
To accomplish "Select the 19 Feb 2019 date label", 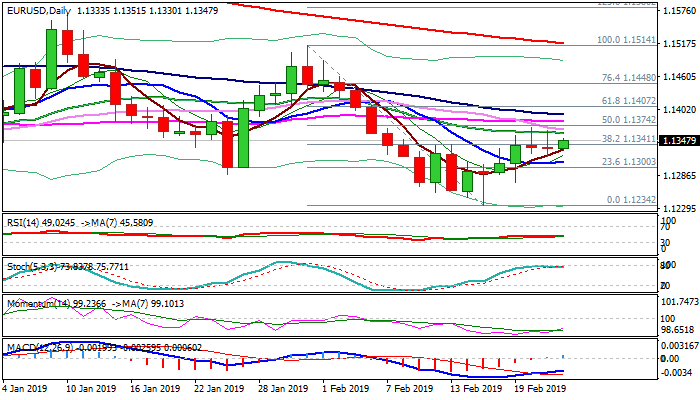I will click(x=538, y=391).
